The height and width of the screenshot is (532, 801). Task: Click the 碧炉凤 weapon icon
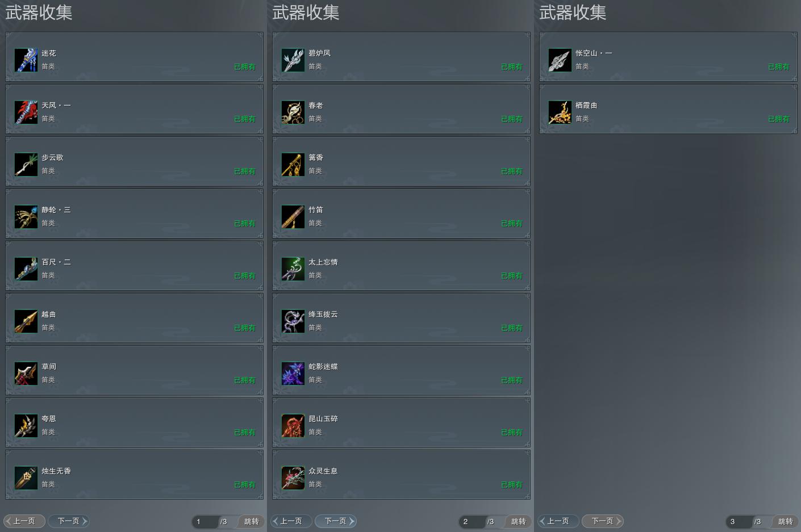(293, 60)
